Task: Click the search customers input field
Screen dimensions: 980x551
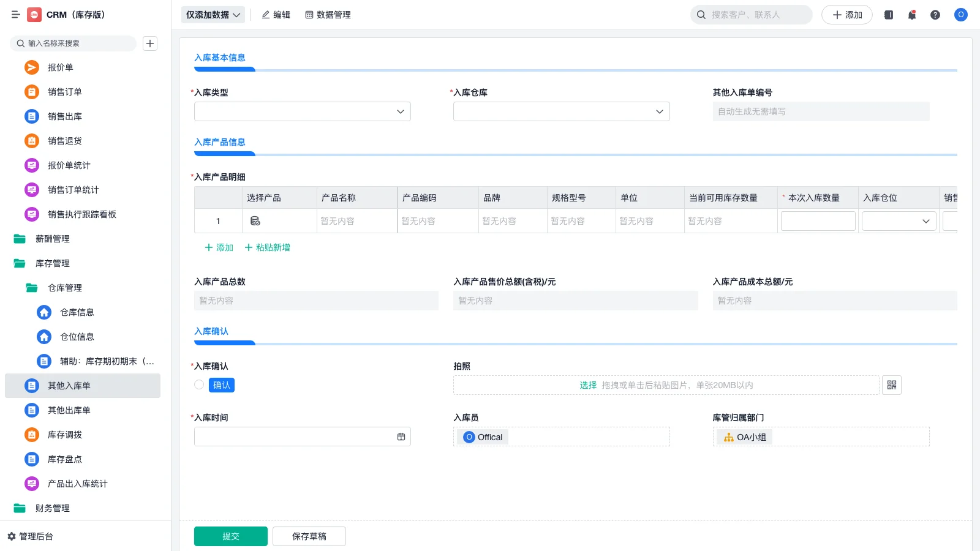Action: [750, 14]
